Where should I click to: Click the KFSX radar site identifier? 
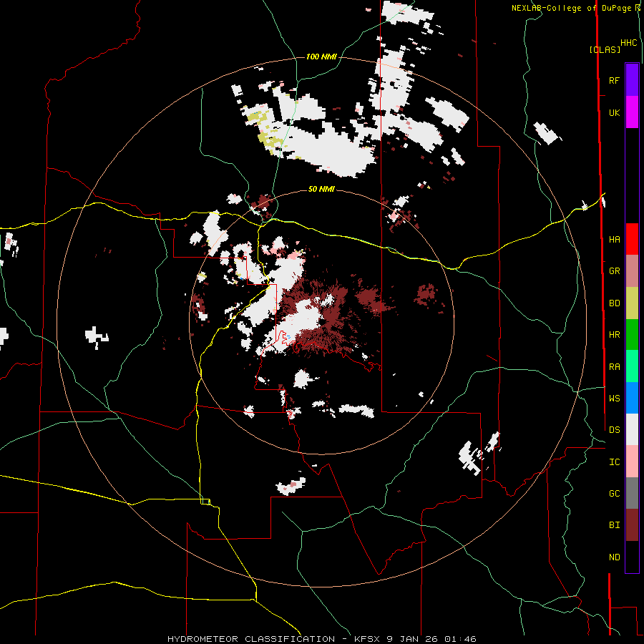tap(368, 639)
